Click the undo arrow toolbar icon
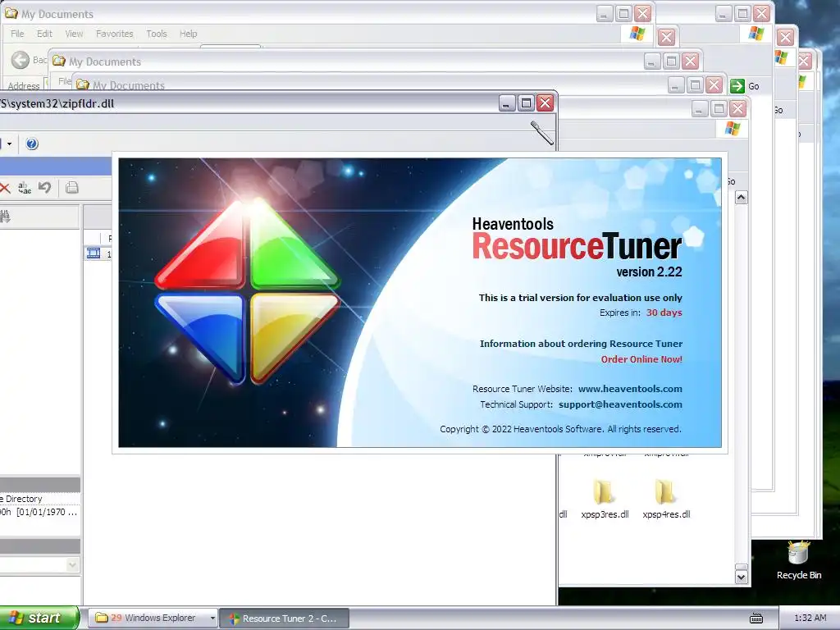The height and width of the screenshot is (630, 840). (x=45, y=188)
